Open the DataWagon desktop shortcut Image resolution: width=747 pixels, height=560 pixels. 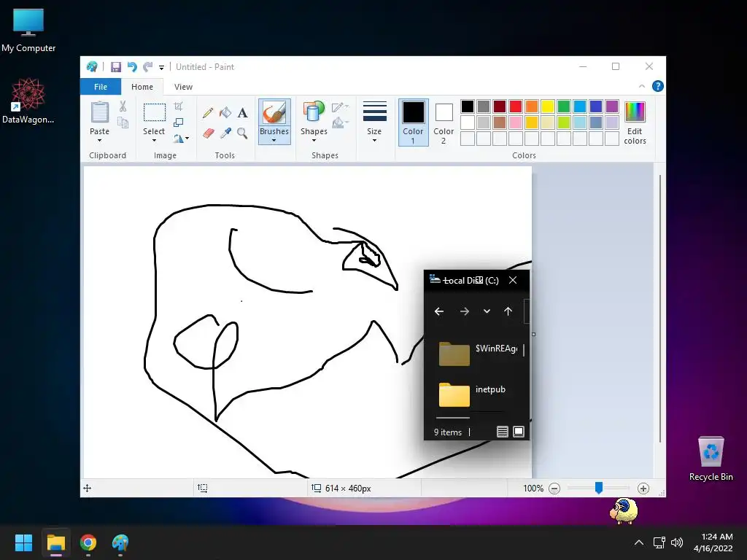pos(28,101)
